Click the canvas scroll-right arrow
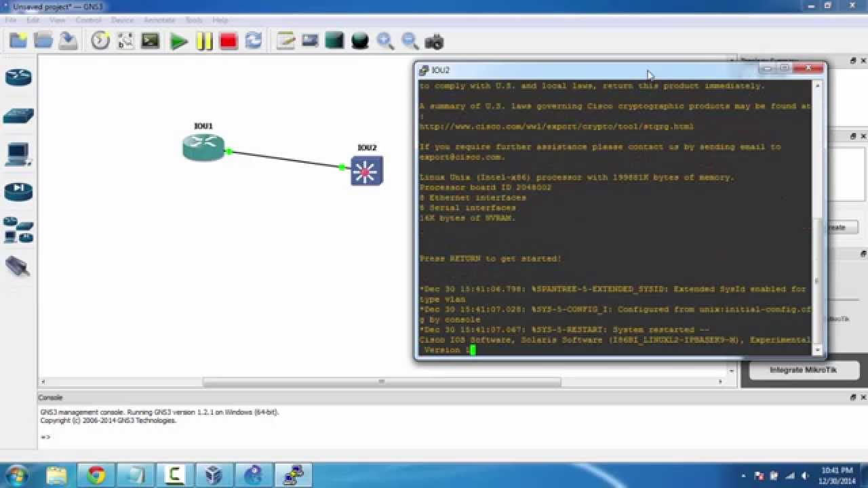868x488 pixels. 720,382
